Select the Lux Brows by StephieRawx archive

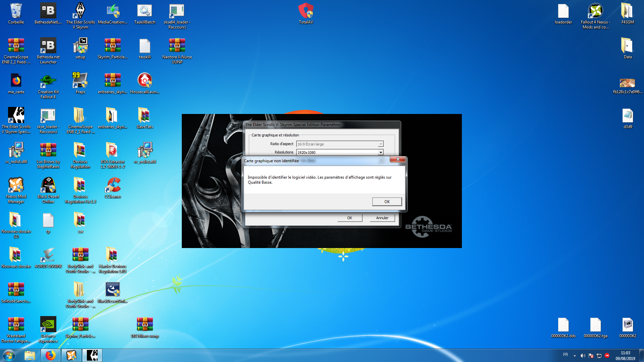[x=48, y=156]
